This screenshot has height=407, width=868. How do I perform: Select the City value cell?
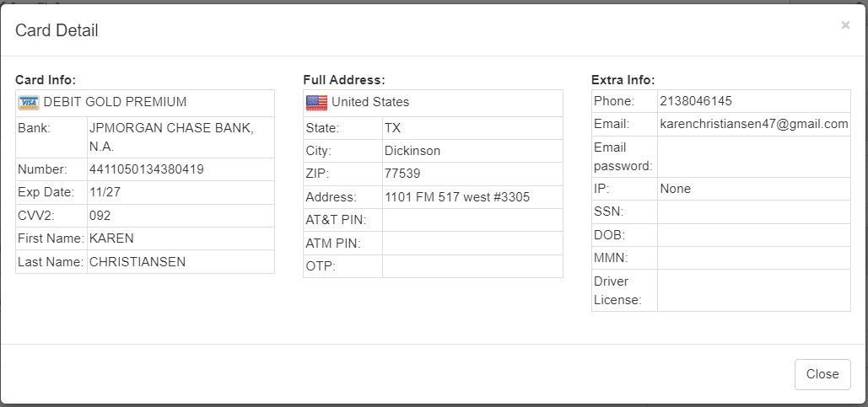point(472,151)
